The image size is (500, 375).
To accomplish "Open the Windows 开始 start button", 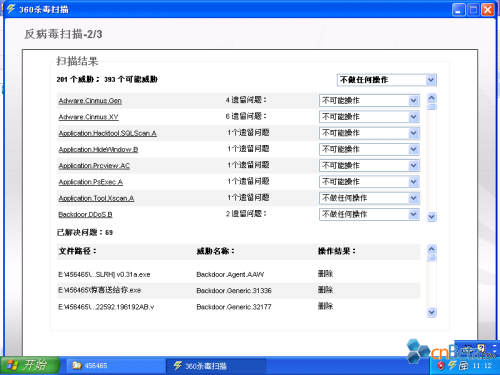I will pyautogui.click(x=30, y=365).
